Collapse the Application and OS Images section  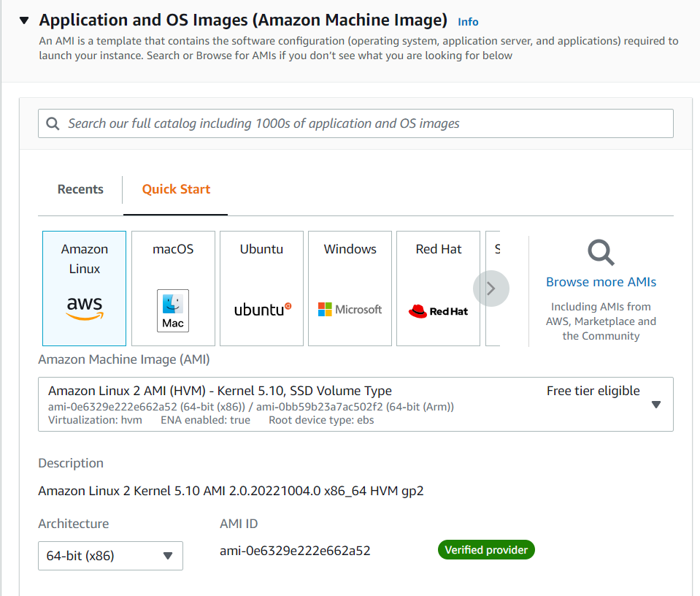(x=24, y=20)
